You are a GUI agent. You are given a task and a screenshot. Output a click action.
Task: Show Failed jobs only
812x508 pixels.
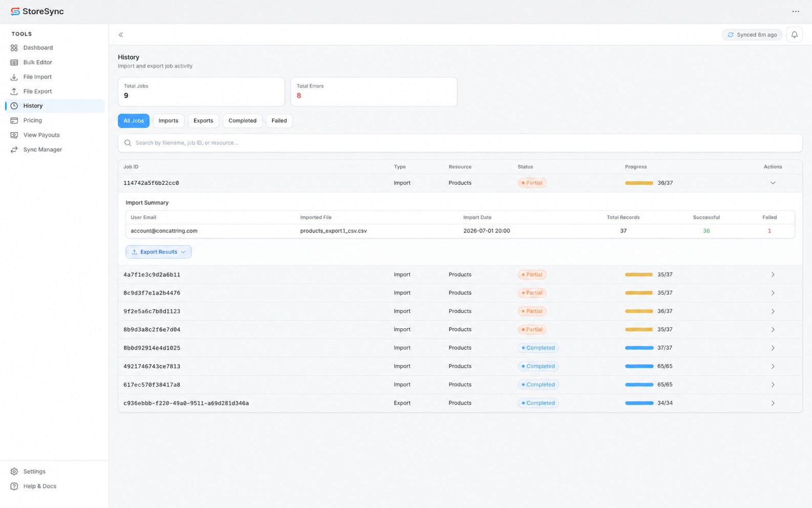click(x=279, y=121)
